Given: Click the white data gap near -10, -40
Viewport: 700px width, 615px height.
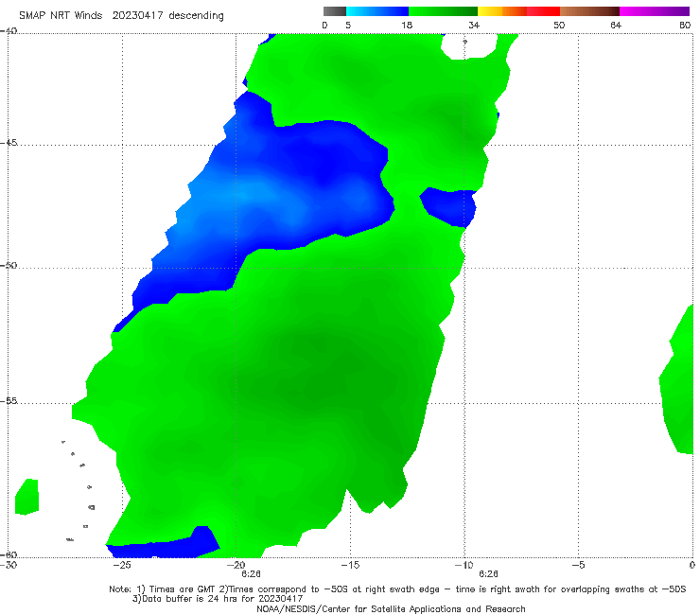Looking at the screenshot, I should click(x=468, y=45).
